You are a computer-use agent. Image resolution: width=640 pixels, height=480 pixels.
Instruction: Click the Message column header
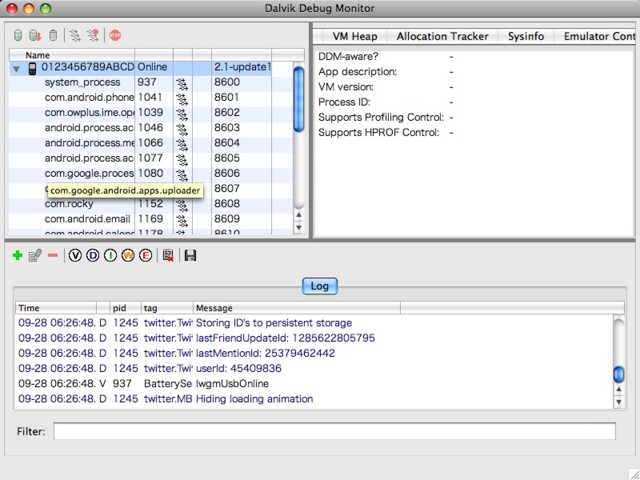click(297, 308)
